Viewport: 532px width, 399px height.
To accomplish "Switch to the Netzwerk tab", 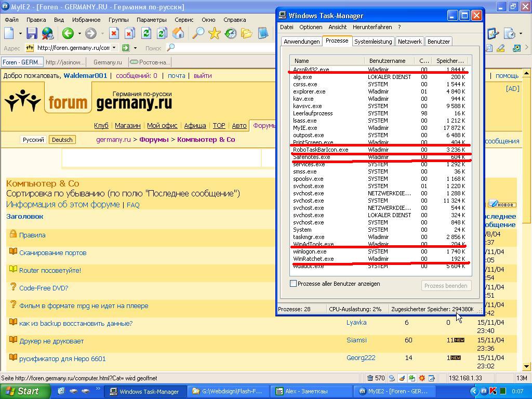I will click(x=409, y=42).
